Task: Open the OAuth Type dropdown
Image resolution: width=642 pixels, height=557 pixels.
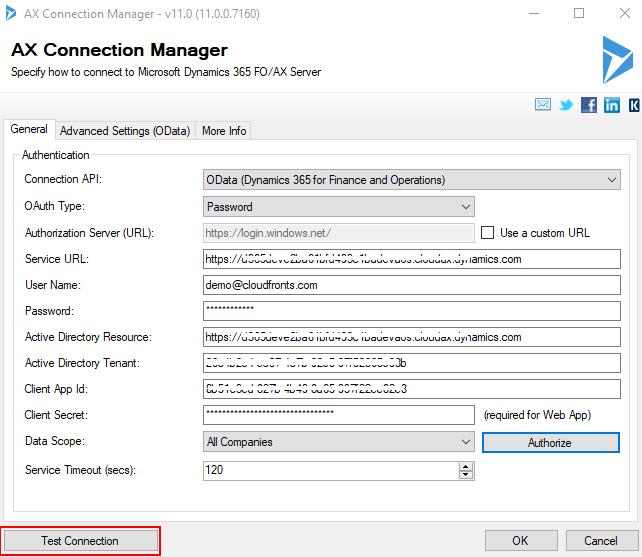Action: tap(339, 207)
